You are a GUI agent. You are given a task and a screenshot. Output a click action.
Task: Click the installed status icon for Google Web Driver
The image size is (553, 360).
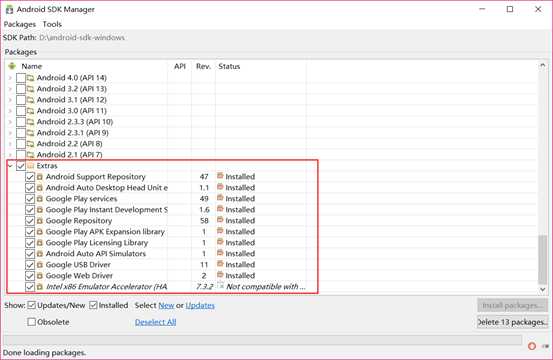[220, 275]
